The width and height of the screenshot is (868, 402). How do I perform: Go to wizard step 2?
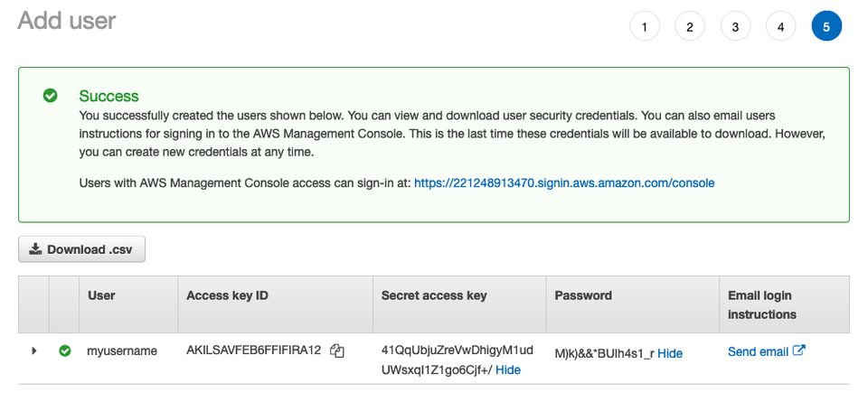pos(690,26)
